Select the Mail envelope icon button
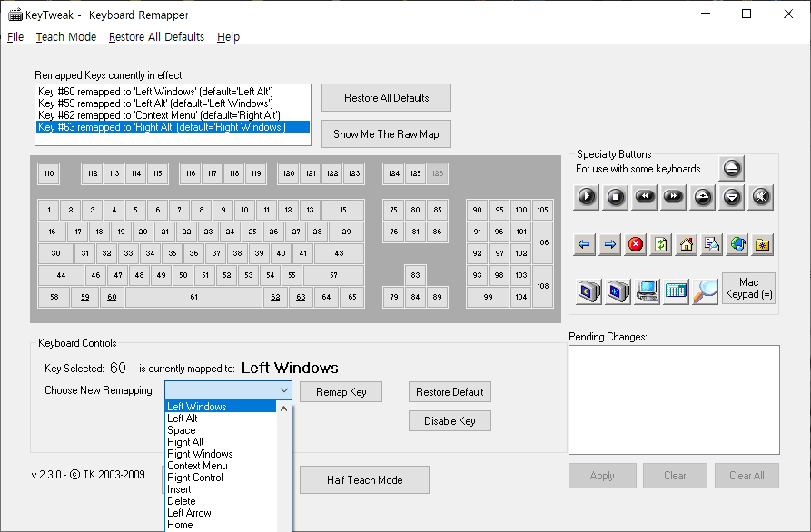Screen dimensions: 811x532 click(712, 245)
